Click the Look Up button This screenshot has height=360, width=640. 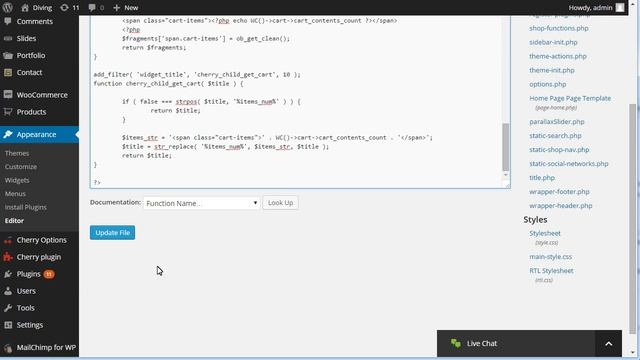(x=280, y=202)
